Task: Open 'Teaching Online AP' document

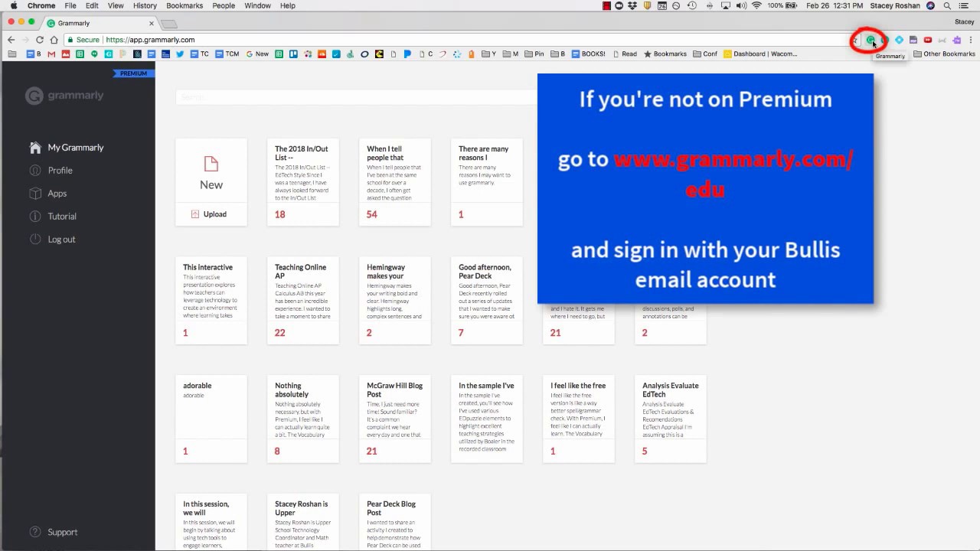Action: (x=303, y=301)
